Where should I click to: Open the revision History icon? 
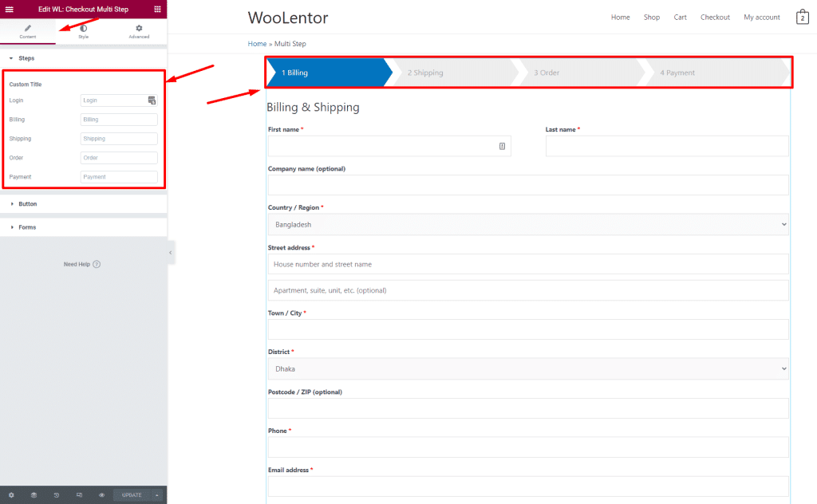[x=57, y=495]
